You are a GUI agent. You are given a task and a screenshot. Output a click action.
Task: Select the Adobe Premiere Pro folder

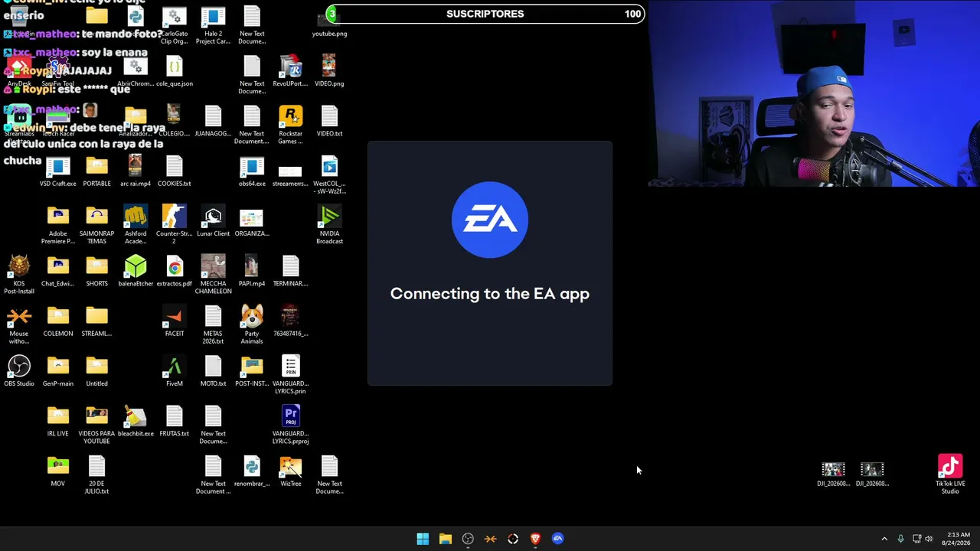[58, 217]
